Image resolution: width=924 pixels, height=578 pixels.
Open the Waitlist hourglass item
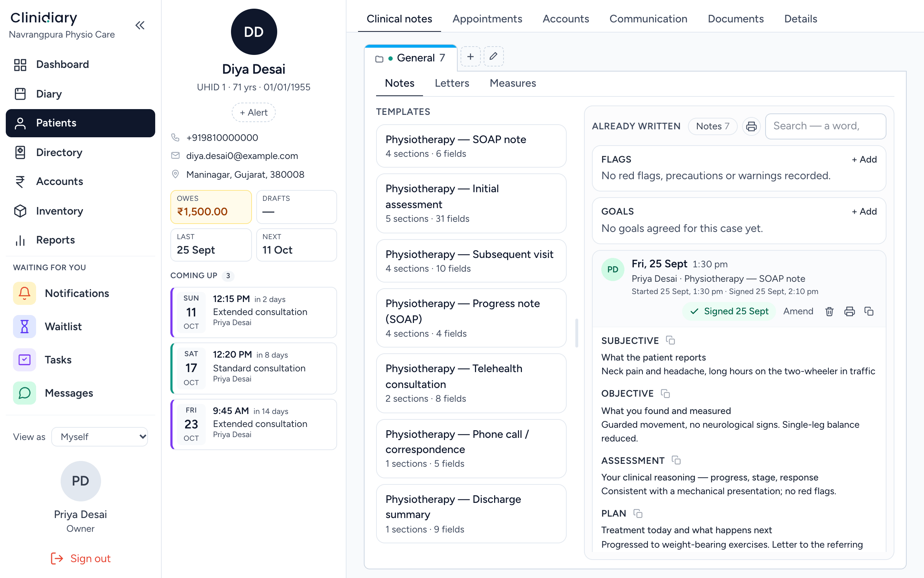pyautogui.click(x=80, y=327)
